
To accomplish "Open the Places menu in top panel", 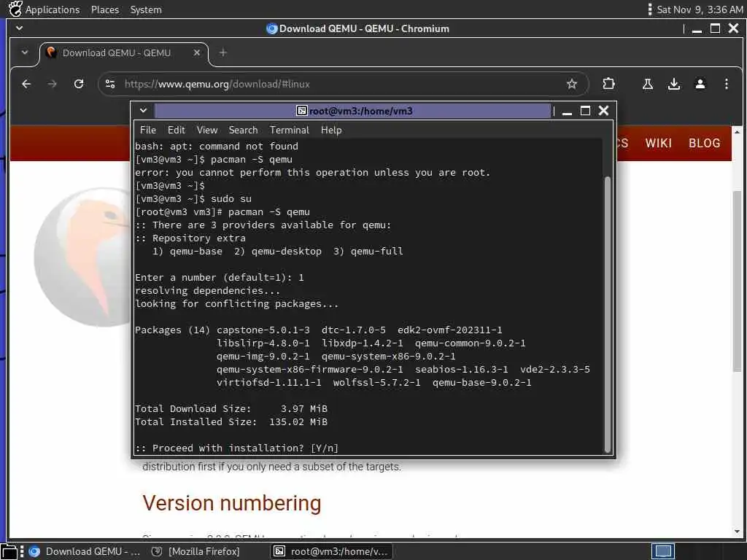I will [x=105, y=9].
